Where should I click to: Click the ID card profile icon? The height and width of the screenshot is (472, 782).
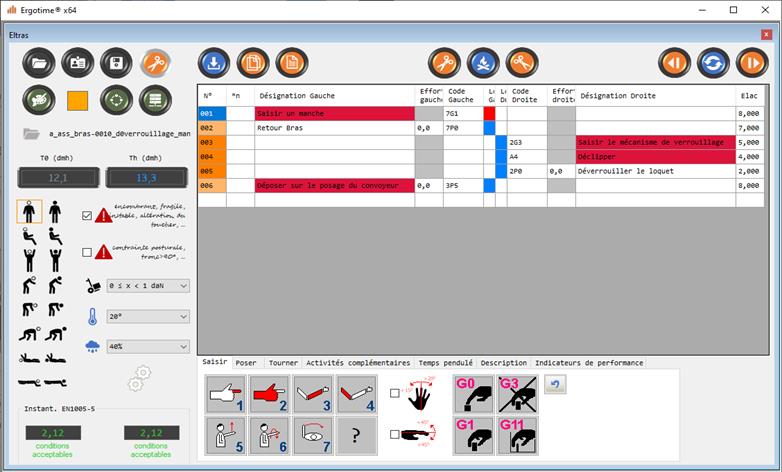[x=77, y=63]
